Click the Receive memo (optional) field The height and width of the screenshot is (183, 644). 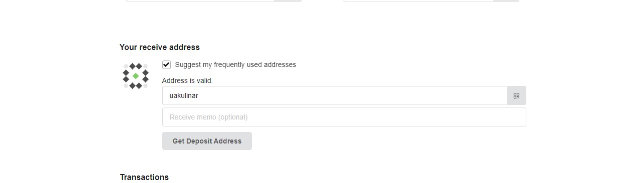[344, 117]
